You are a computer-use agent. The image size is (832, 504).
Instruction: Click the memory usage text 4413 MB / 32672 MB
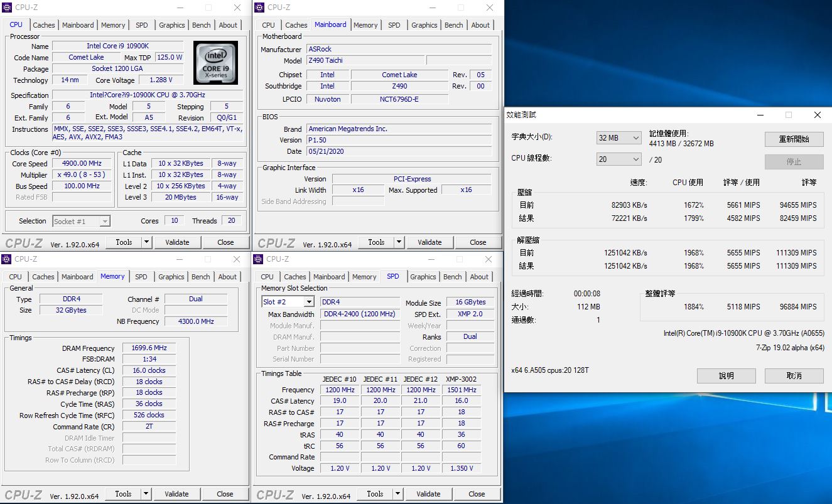click(681, 144)
